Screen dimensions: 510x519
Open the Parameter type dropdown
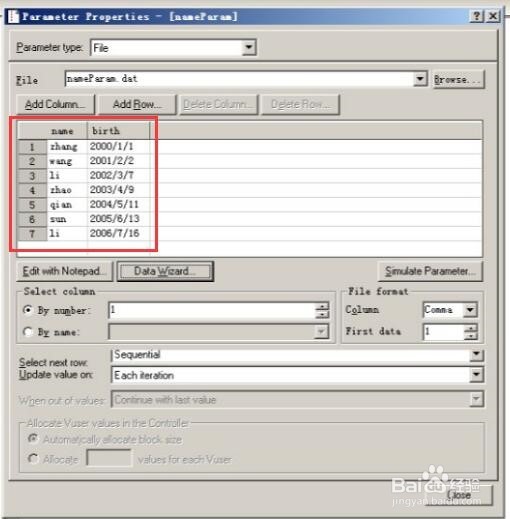[249, 47]
